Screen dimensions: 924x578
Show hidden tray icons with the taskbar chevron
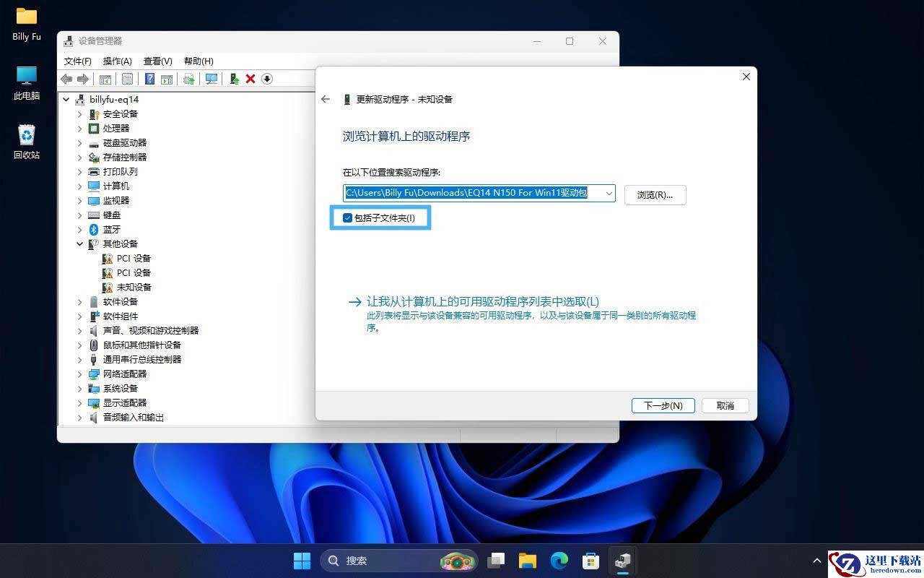point(817,561)
